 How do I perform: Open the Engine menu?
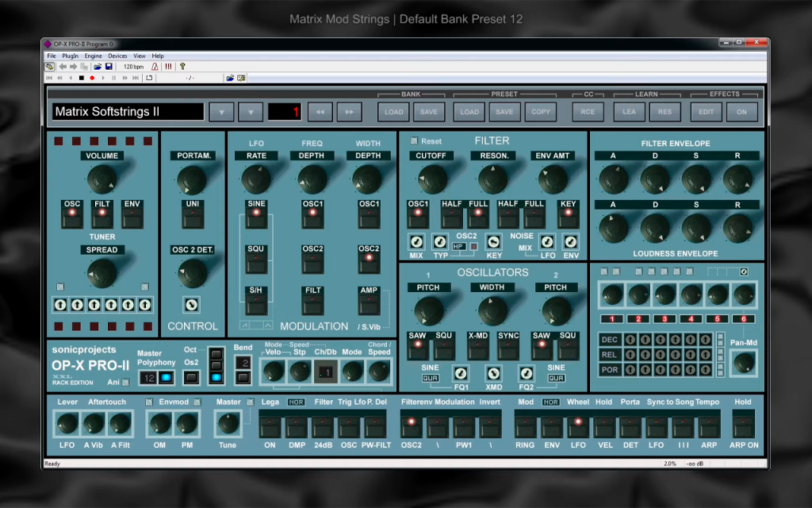(x=94, y=56)
